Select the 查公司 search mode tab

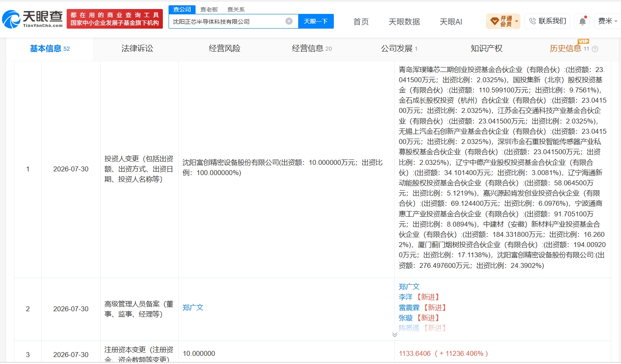[182, 9]
